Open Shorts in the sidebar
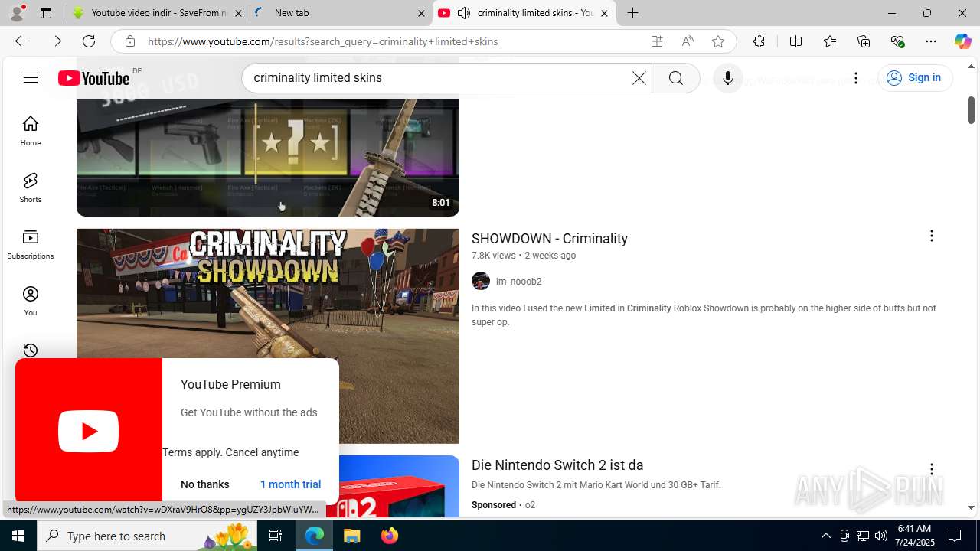The width and height of the screenshot is (980, 551). pos(31,187)
